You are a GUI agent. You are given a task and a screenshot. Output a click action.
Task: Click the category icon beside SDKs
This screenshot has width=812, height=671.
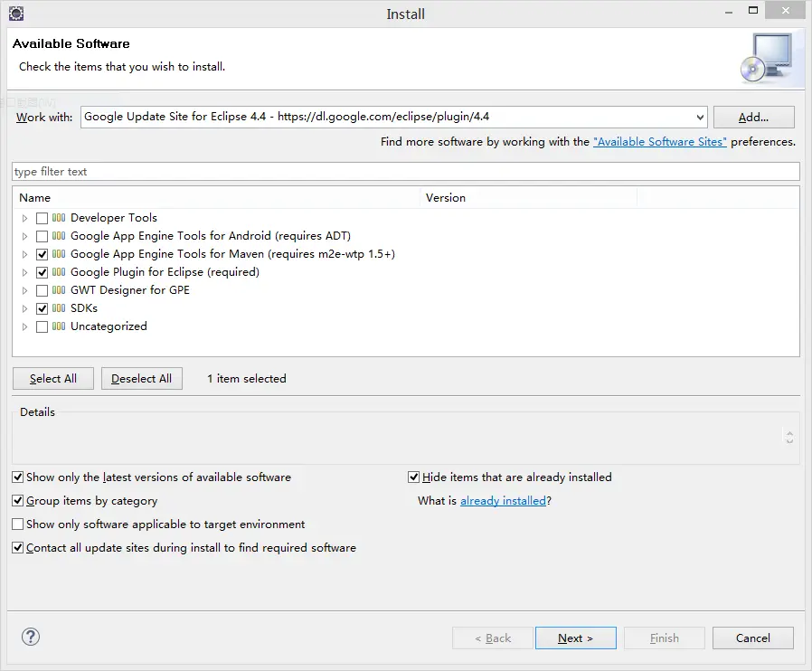pyautogui.click(x=59, y=308)
